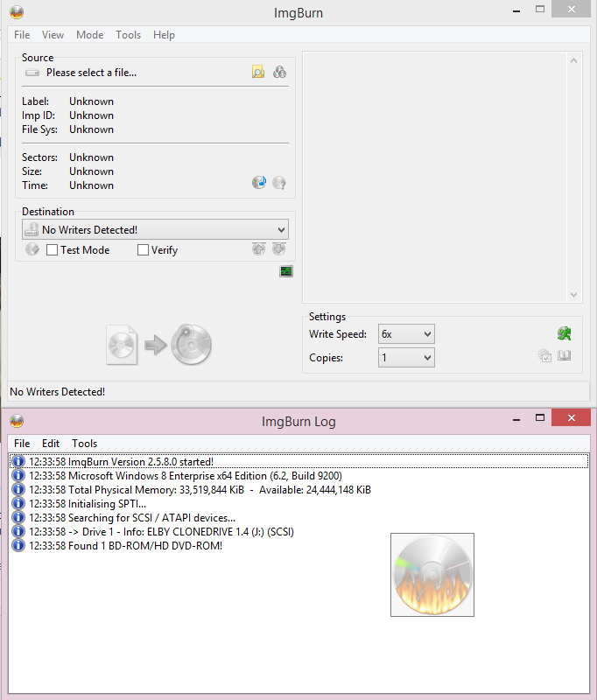The image size is (597, 700).
Task: Open the File menu in ImgBurn Log
Action: (22, 444)
